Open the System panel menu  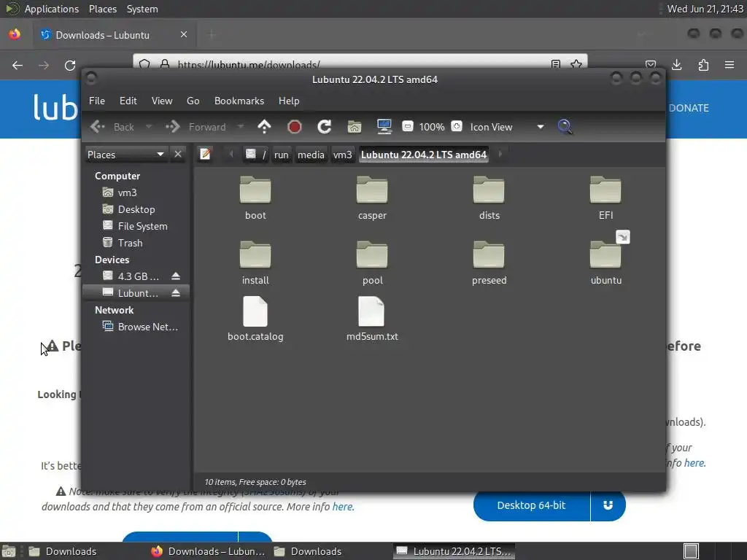coord(142,9)
